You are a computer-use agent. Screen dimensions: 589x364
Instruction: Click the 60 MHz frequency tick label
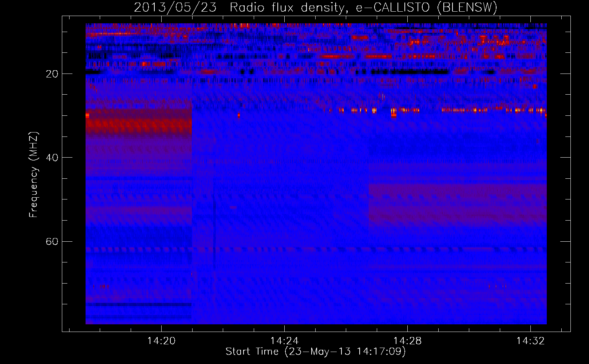tap(52, 242)
